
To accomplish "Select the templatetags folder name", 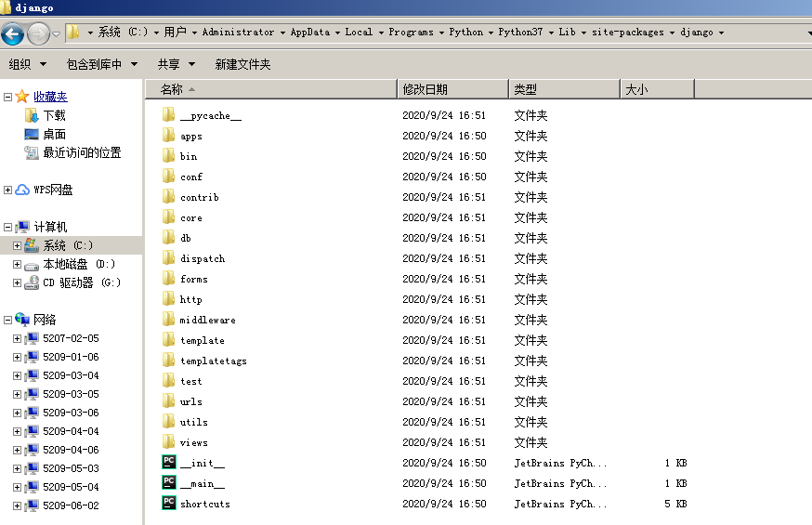I will [214, 361].
